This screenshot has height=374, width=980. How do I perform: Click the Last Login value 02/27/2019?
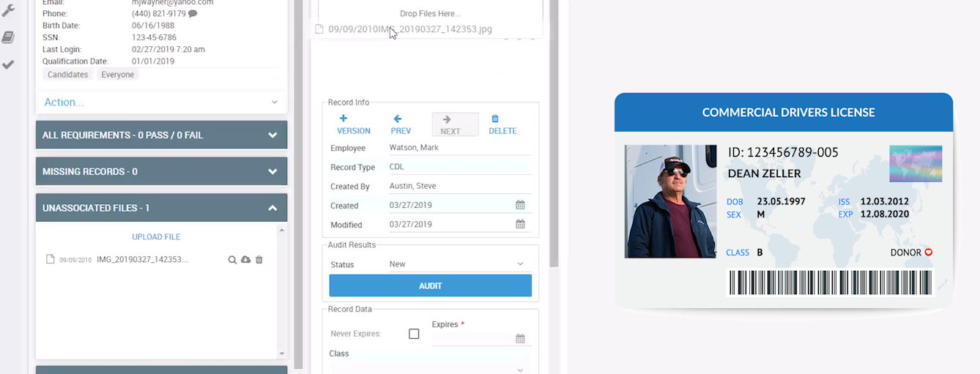pyautogui.click(x=168, y=49)
